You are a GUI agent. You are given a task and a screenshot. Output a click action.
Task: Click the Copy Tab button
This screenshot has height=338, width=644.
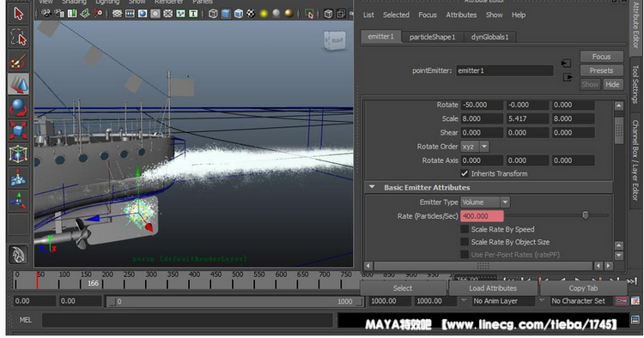click(x=583, y=288)
